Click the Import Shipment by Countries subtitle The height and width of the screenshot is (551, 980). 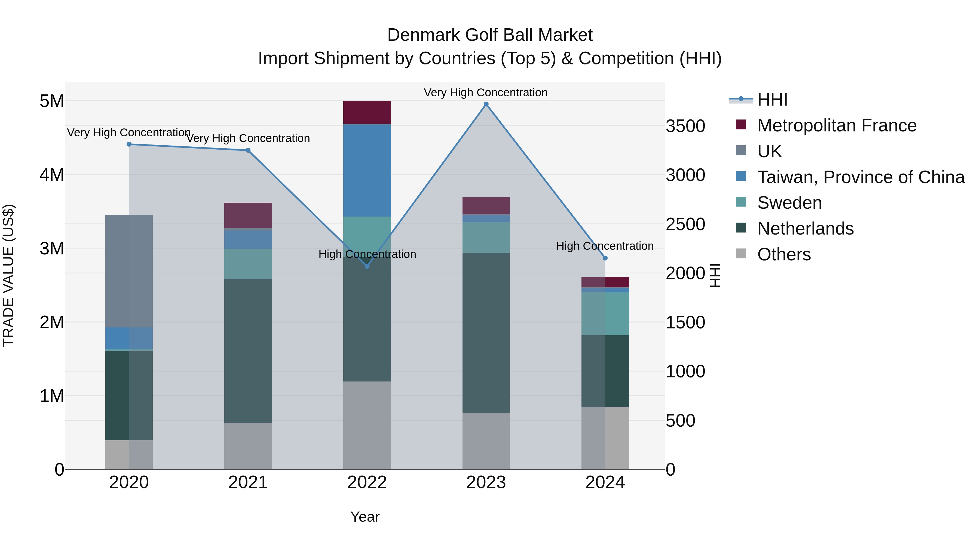coord(490,59)
